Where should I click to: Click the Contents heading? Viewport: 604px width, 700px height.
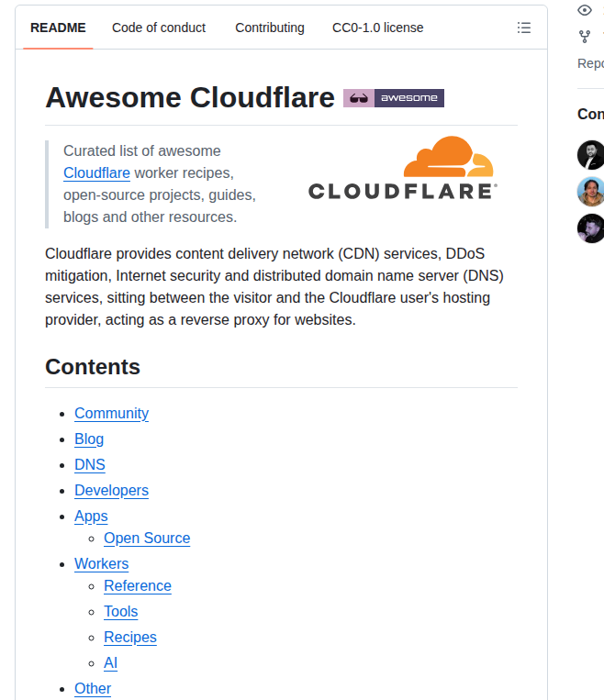pyautogui.click(x=93, y=367)
